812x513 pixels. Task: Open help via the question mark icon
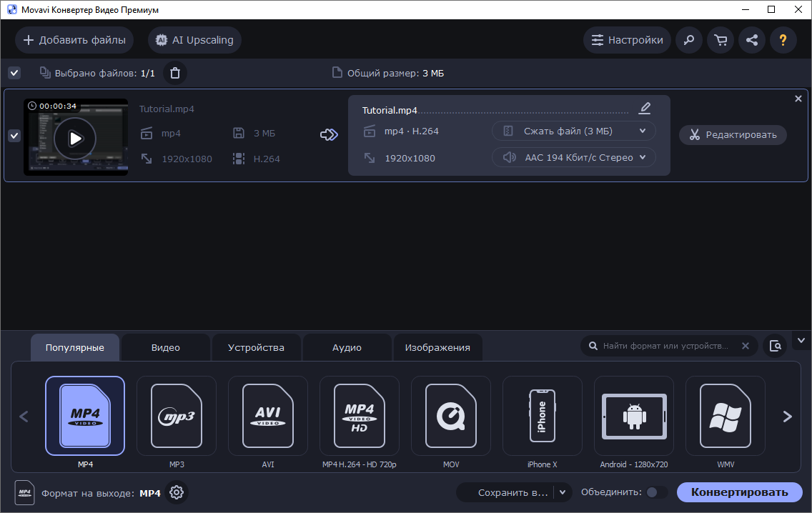[783, 40]
